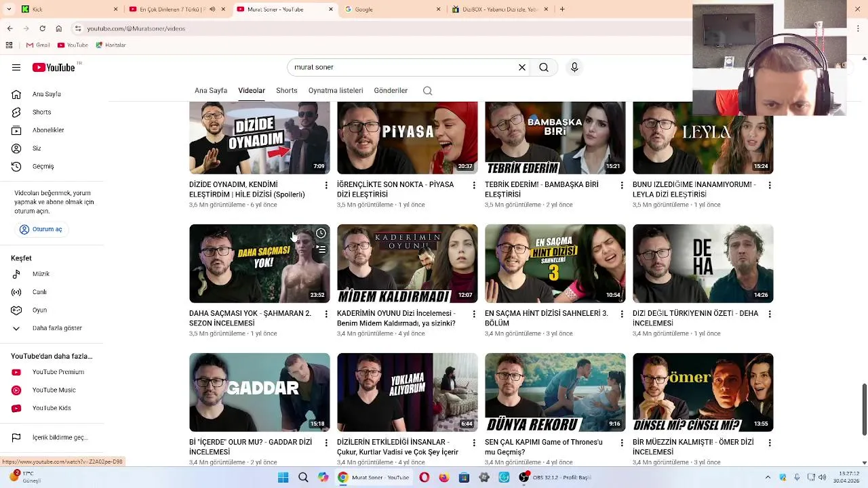The height and width of the screenshot is (488, 868).
Task: Click the YouTube logo
Action: 54,67
